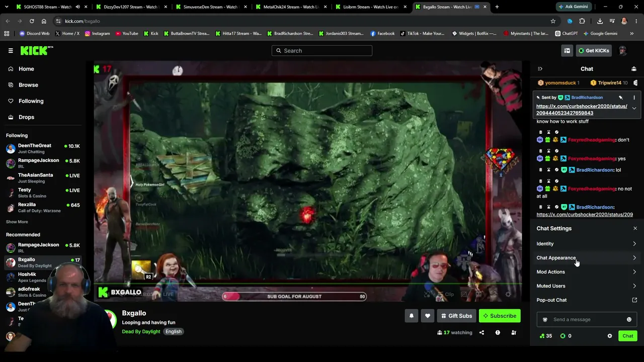Click the English language tag
Viewport: 644px width, 362px height.
pyautogui.click(x=174, y=332)
